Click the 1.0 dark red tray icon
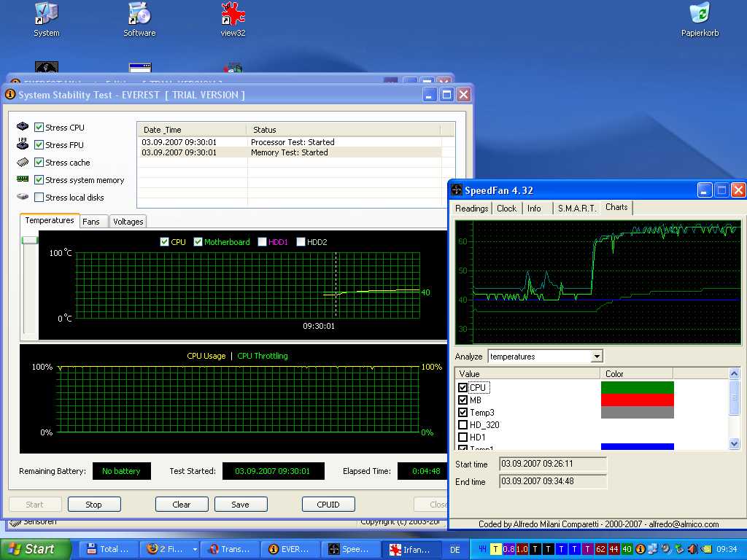Viewport: 747px width, 560px height. [522, 549]
